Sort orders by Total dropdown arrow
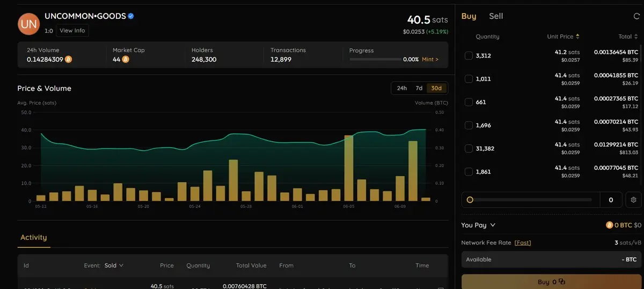 636,37
